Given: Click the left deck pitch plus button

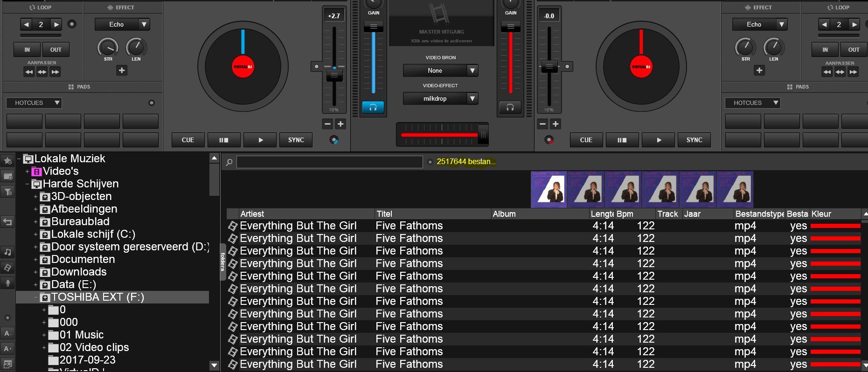Looking at the screenshot, I should point(340,124).
